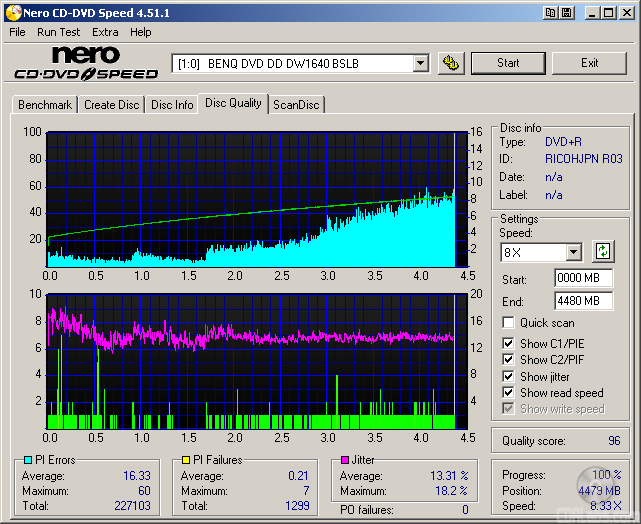This screenshot has width=641, height=524.
Task: Toggle the Show jitter checkbox
Action: [x=509, y=376]
